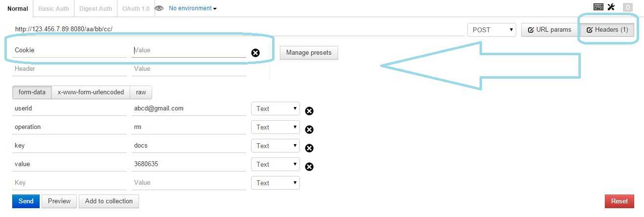The image size is (644, 217).
Task: Switch to the Basic Auth tab
Action: click(54, 8)
